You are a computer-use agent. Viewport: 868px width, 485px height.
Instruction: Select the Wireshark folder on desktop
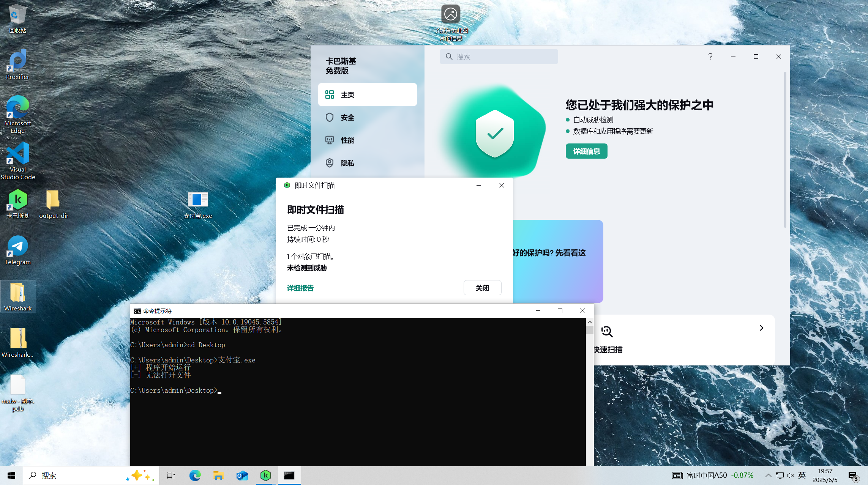(17, 297)
